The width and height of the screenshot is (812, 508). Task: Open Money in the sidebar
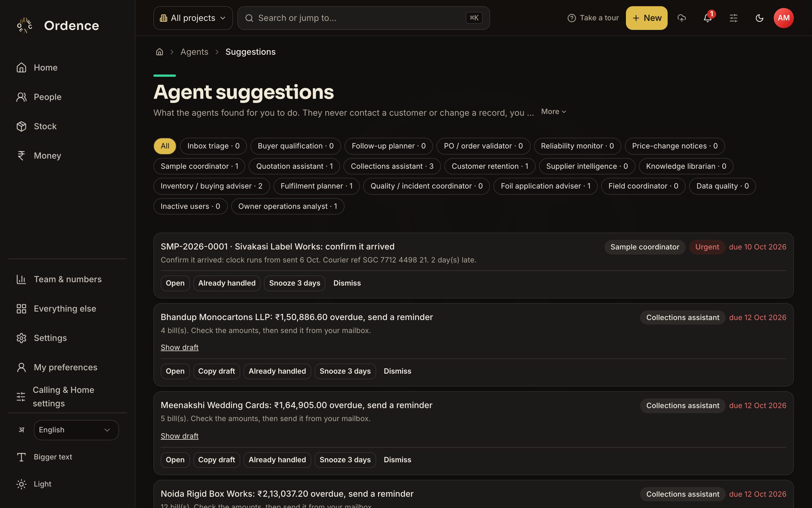pyautogui.click(x=67, y=156)
